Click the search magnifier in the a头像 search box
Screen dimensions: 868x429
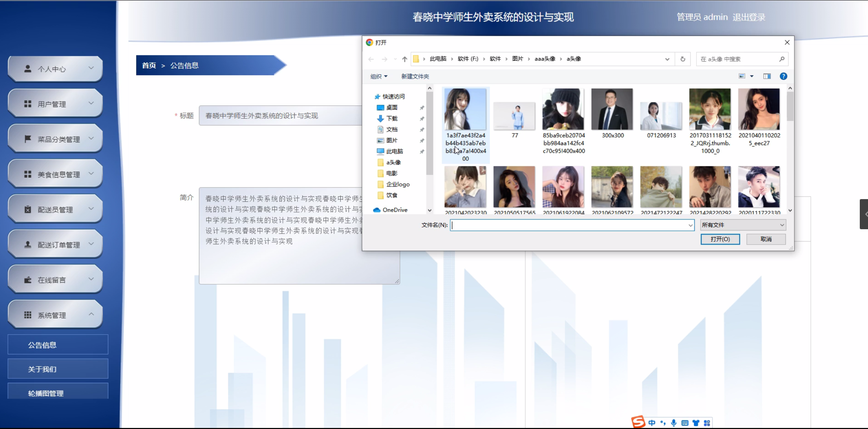[x=782, y=59]
